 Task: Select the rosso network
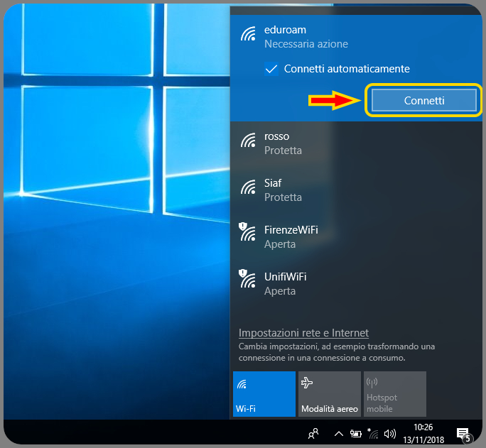(356, 143)
